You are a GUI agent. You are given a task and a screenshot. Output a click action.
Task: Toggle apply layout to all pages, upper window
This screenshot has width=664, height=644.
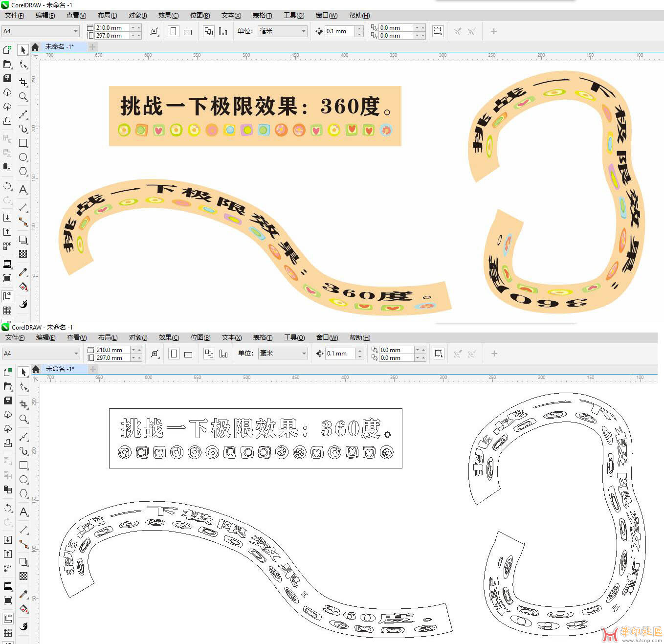(x=209, y=31)
